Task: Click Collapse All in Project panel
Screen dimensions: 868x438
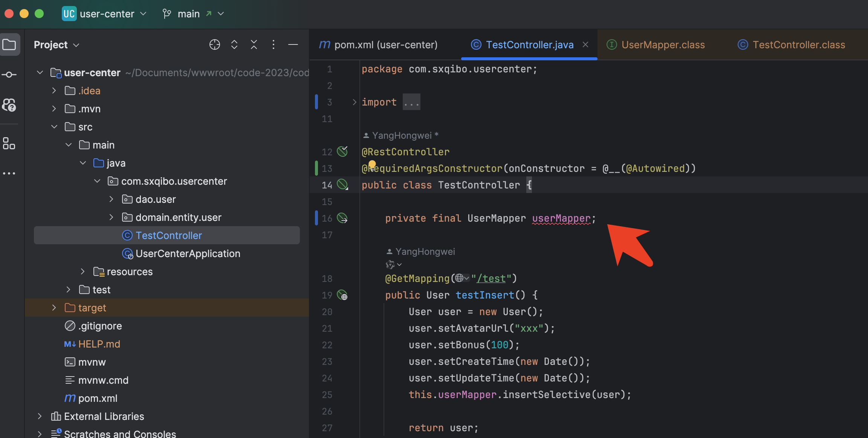Action: 254,44
